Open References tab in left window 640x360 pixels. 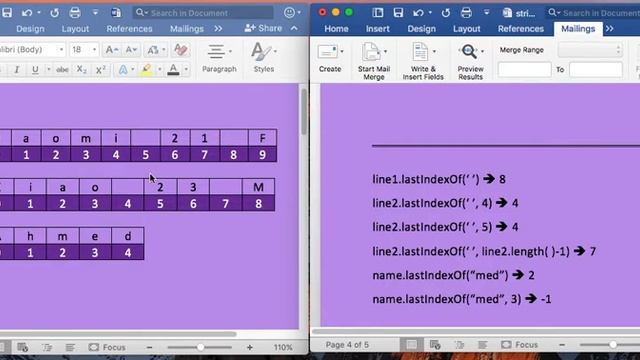coord(129,29)
